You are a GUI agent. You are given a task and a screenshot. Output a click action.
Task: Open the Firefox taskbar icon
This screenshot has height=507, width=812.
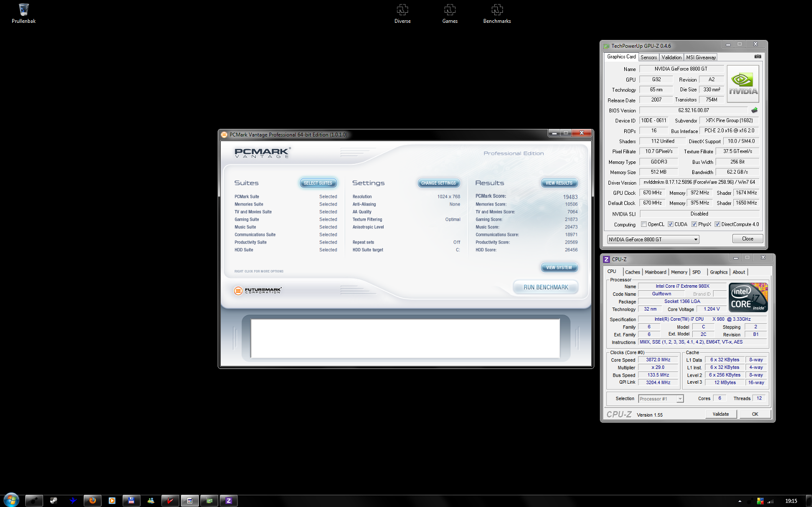click(92, 500)
